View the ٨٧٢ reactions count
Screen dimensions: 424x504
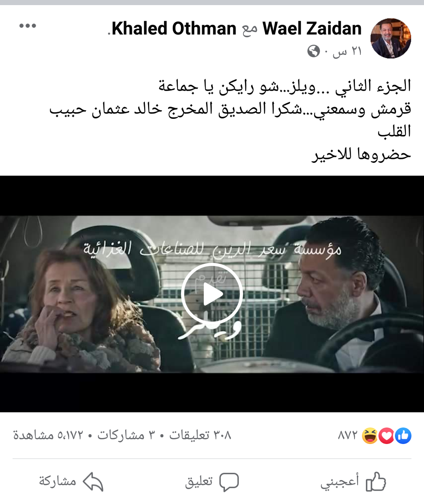click(x=348, y=435)
